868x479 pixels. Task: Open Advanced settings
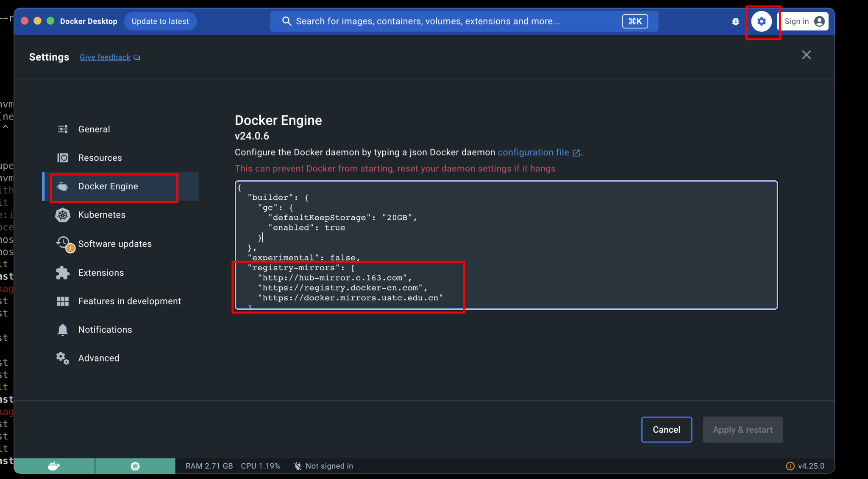(x=98, y=358)
